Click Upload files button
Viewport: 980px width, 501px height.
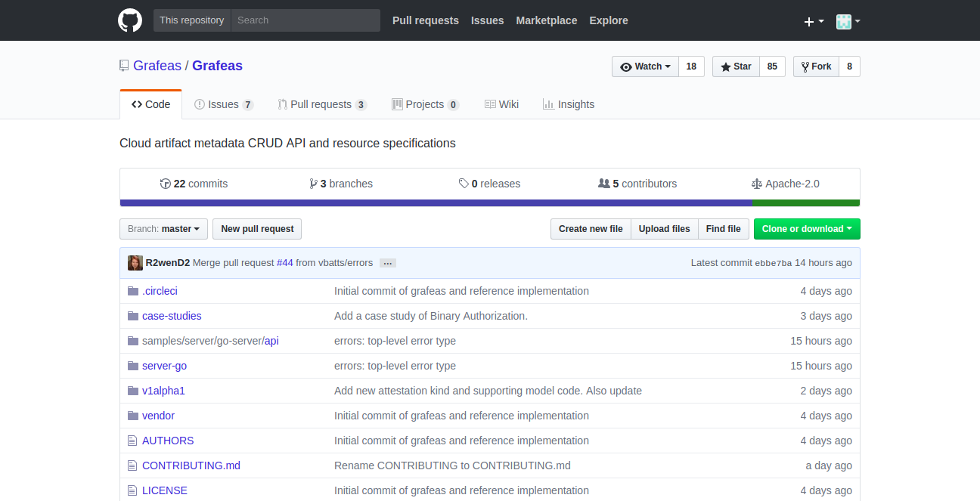(x=664, y=229)
